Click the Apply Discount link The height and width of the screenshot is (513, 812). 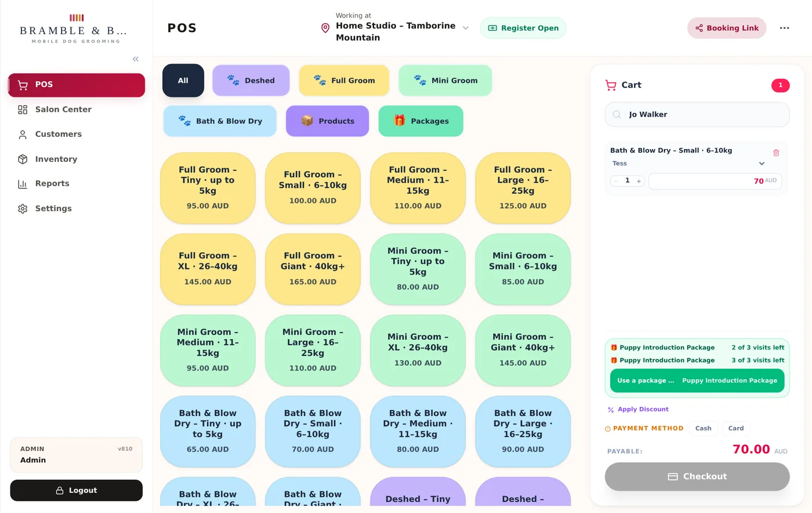point(638,409)
